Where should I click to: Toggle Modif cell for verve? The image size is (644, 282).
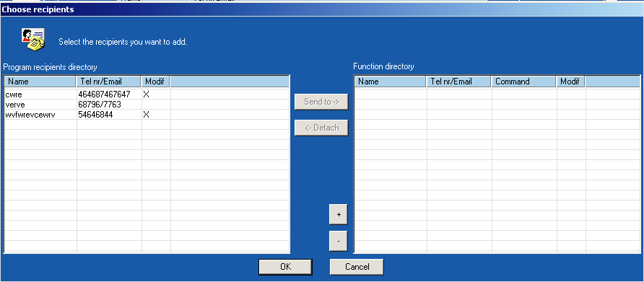coord(156,105)
